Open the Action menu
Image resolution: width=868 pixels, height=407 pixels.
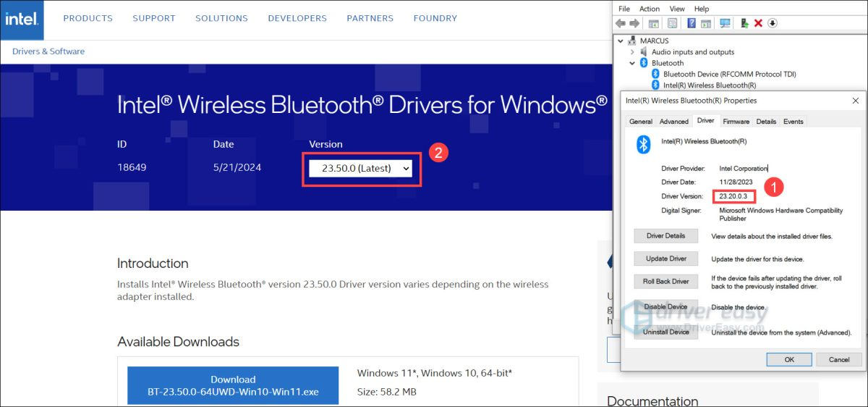[650, 9]
